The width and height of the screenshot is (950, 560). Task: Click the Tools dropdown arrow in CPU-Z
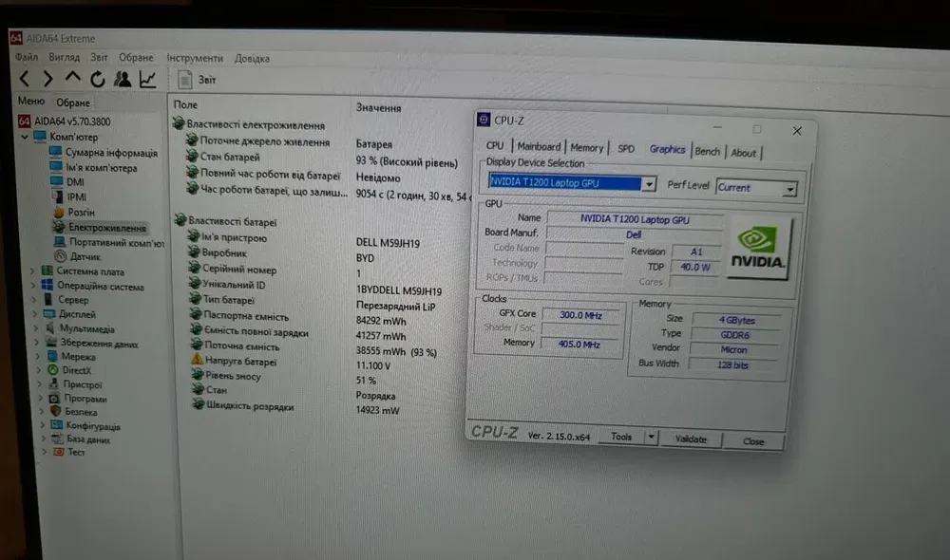tap(651, 438)
